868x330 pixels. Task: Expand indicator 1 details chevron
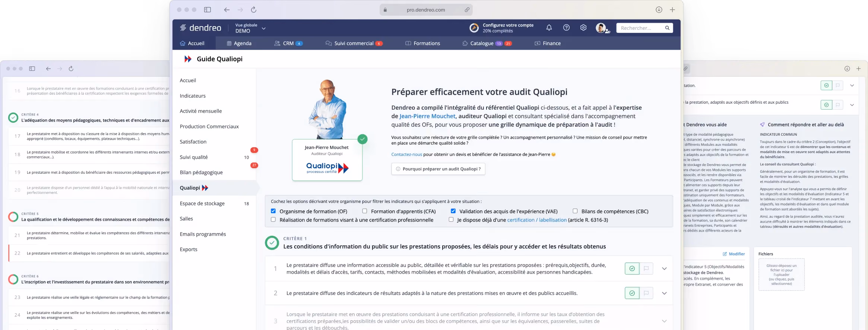tap(664, 268)
